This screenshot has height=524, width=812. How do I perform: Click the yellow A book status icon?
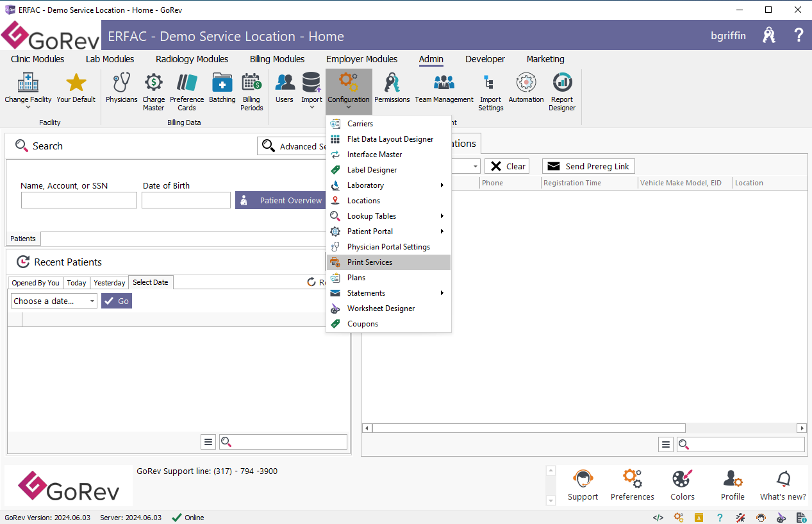(699, 518)
